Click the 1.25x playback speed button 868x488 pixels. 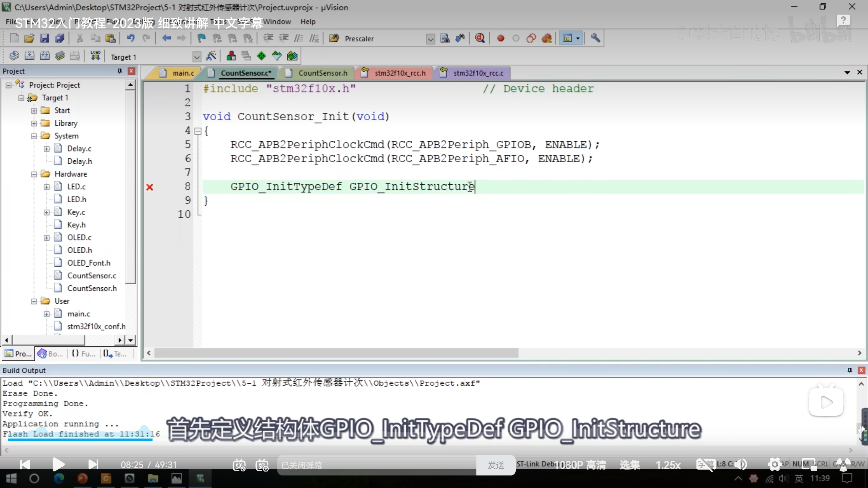668,465
